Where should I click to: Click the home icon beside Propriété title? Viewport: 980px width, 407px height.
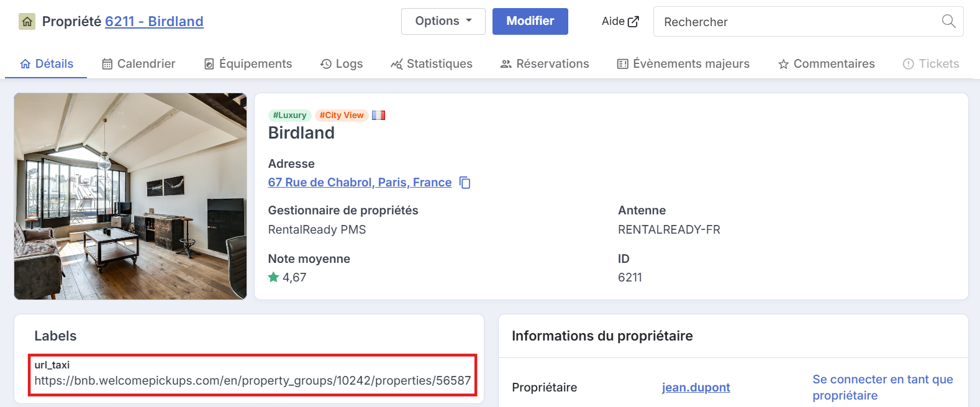point(27,22)
